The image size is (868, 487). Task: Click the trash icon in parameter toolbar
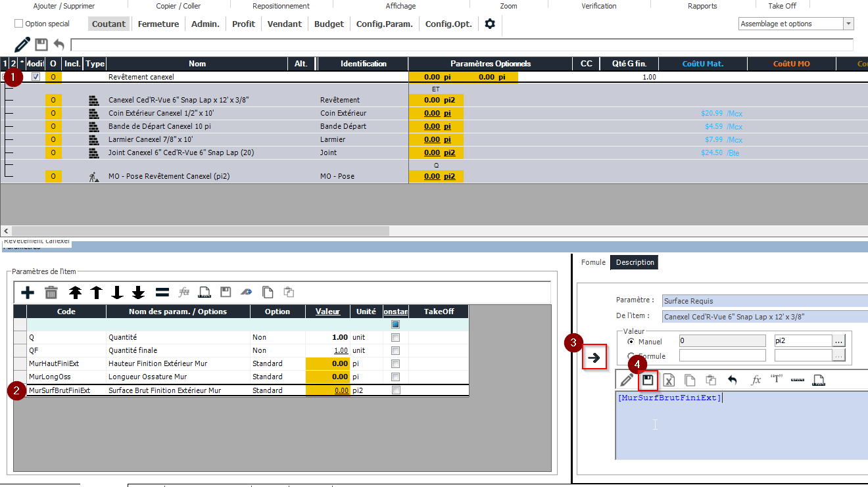click(x=51, y=292)
